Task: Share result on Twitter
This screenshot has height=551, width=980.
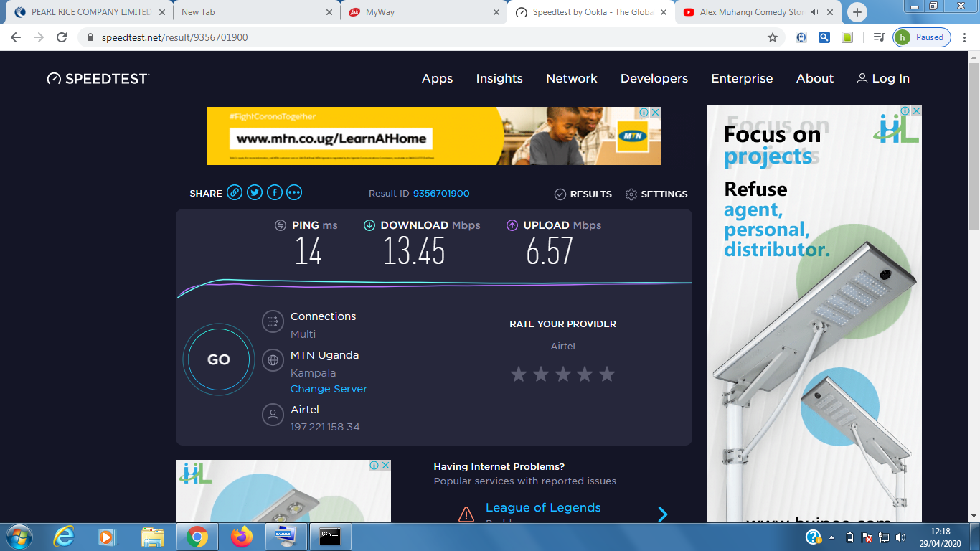Action: tap(255, 192)
